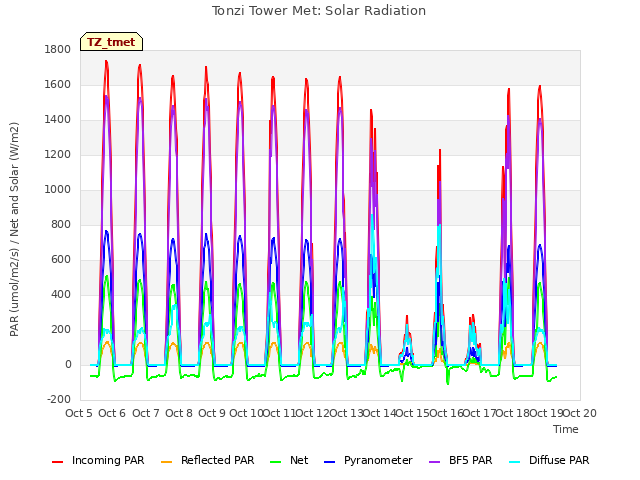The image size is (640, 480).
Task: Click the 1600 y-axis tick label
Action: click(x=58, y=84)
